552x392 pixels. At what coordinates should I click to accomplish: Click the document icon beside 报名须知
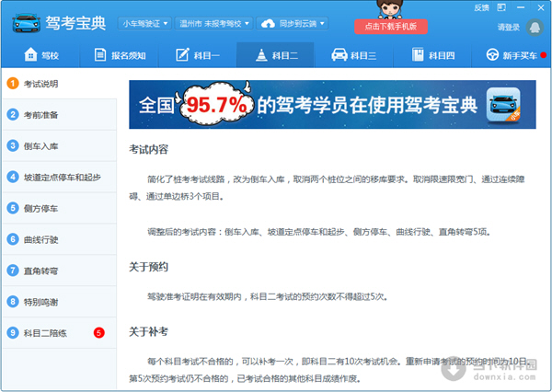pos(100,54)
